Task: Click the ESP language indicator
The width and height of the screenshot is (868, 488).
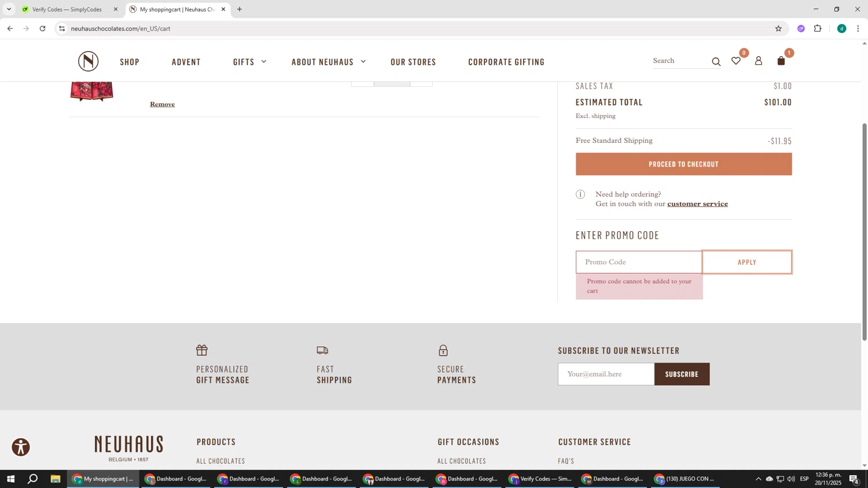Action: [804, 479]
